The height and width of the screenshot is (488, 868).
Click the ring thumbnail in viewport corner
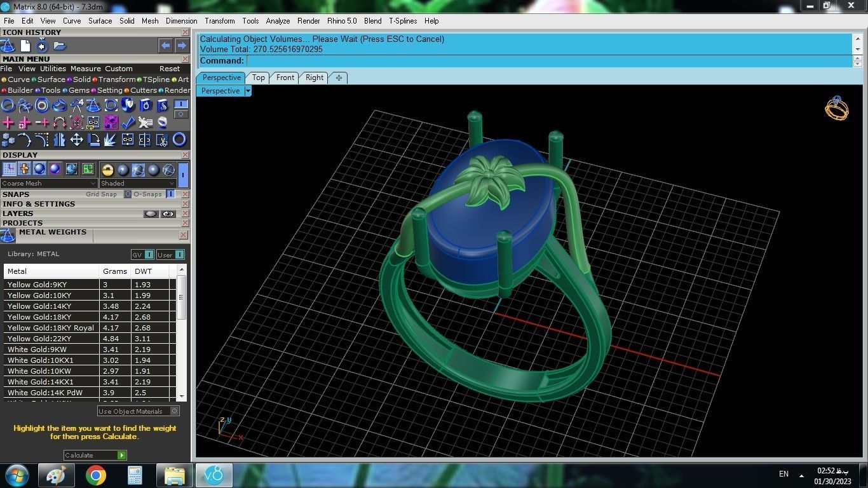[837, 108]
